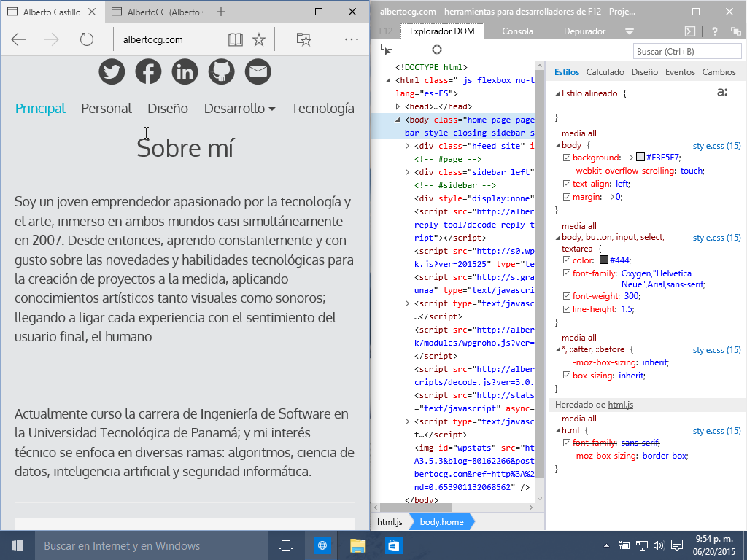Screen dimensions: 747x560
Task: Add page to favorites with star icon
Action: (259, 39)
